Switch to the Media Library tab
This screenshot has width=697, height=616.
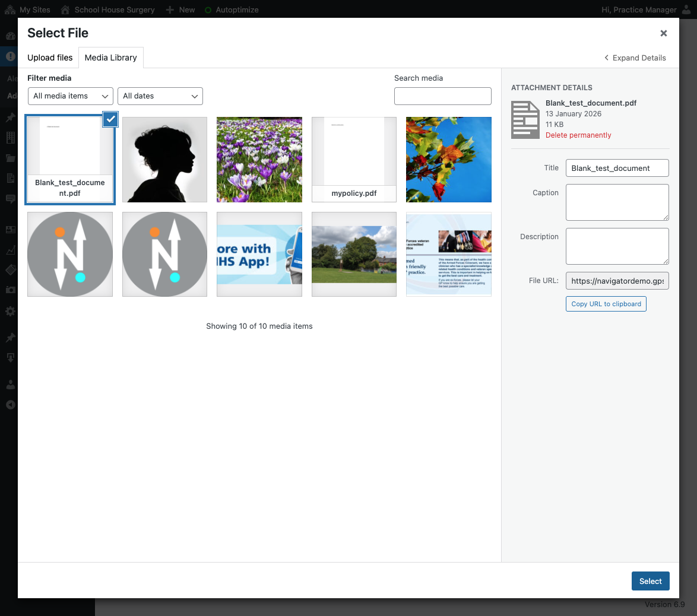[x=110, y=58]
